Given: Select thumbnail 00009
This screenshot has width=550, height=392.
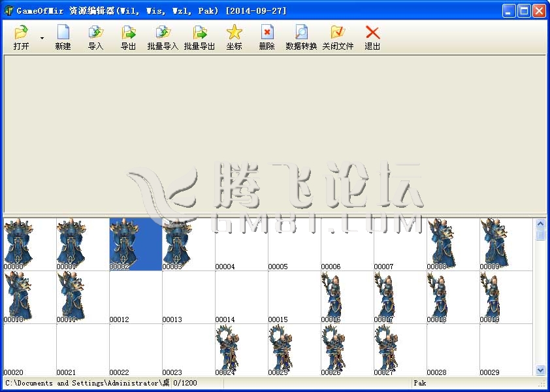Looking at the screenshot, I should click(506, 244).
